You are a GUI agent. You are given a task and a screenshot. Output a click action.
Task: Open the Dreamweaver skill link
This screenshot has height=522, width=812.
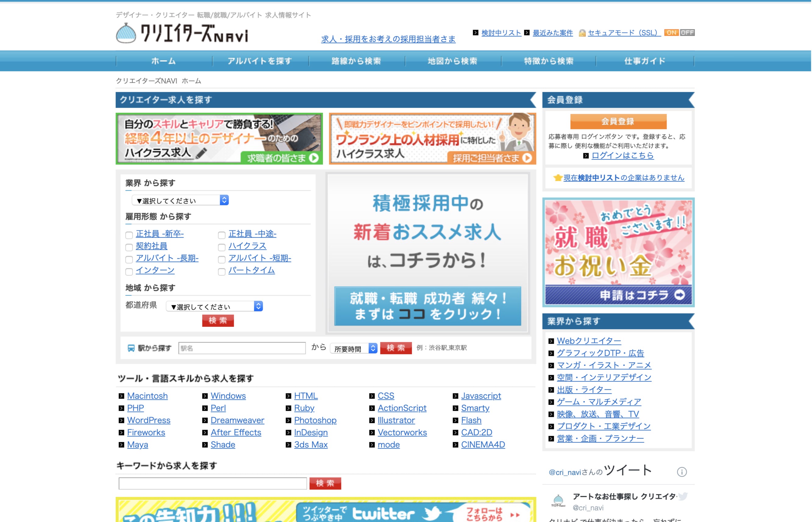tap(237, 420)
